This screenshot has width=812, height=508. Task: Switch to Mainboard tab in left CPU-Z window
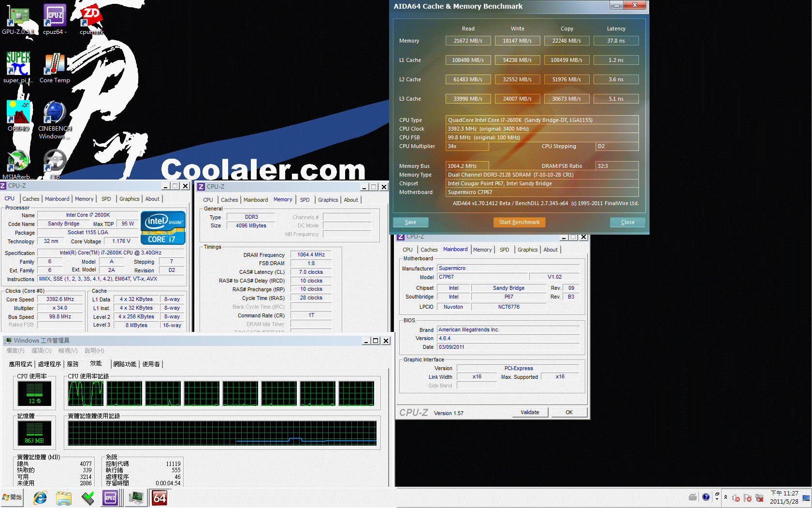[57, 199]
